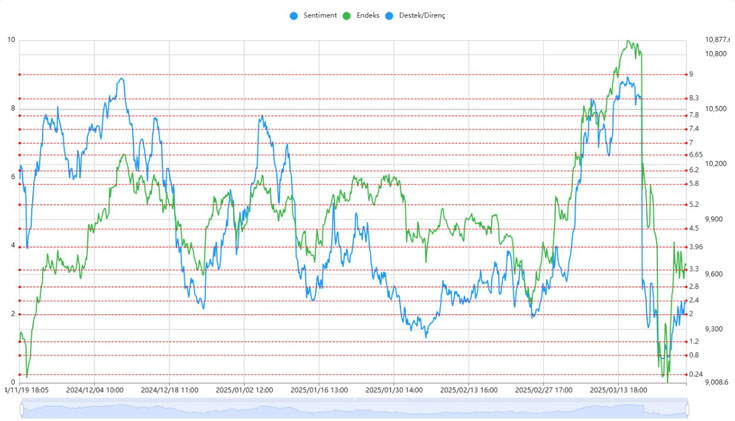Click the right axis value 10,800

click(716, 54)
